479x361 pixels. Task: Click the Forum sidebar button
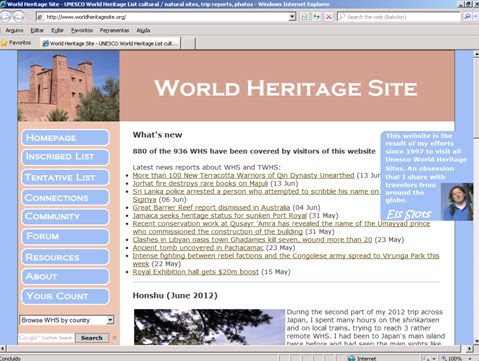click(65, 236)
